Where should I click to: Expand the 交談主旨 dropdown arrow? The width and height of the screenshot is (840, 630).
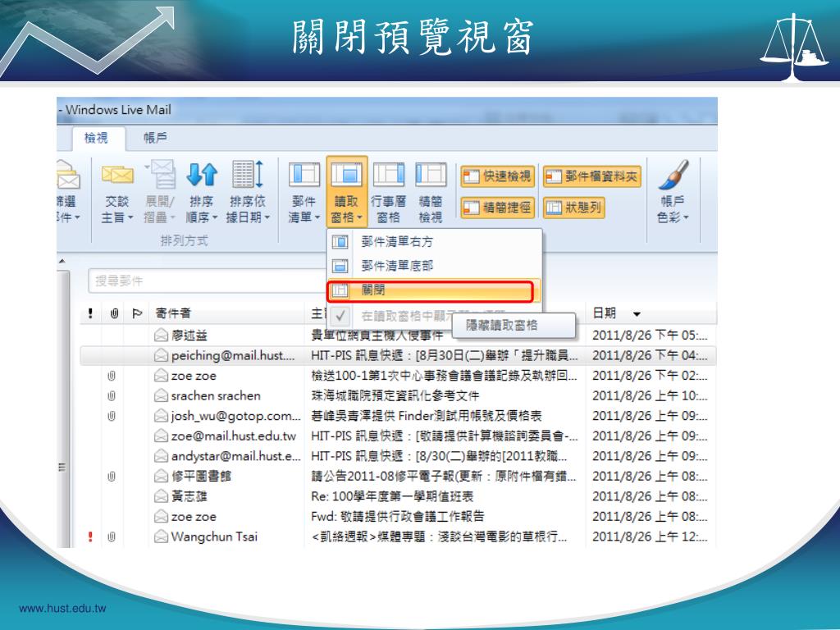click(130, 217)
